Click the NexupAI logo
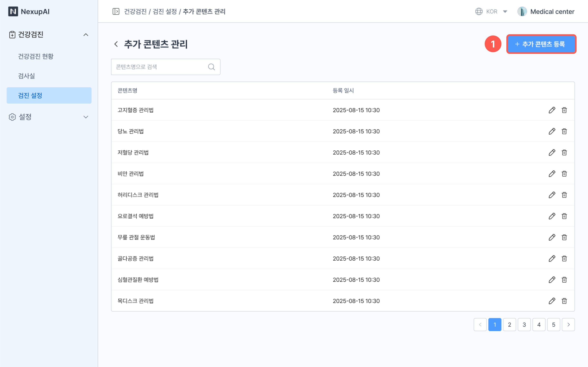 click(x=29, y=11)
